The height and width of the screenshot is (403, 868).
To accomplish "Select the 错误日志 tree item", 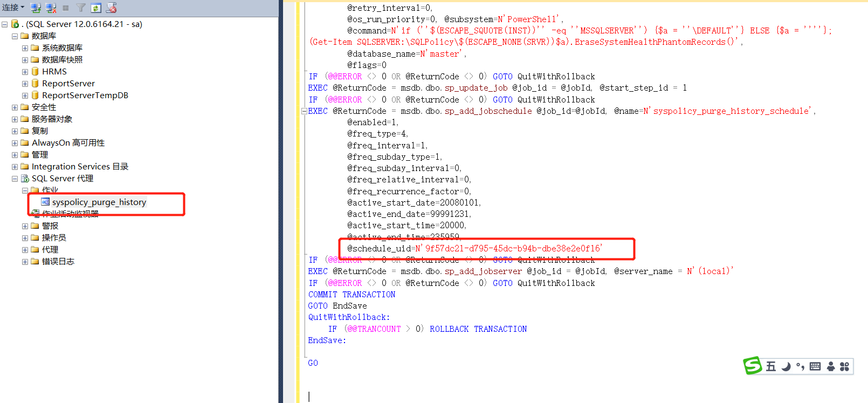I will [58, 262].
